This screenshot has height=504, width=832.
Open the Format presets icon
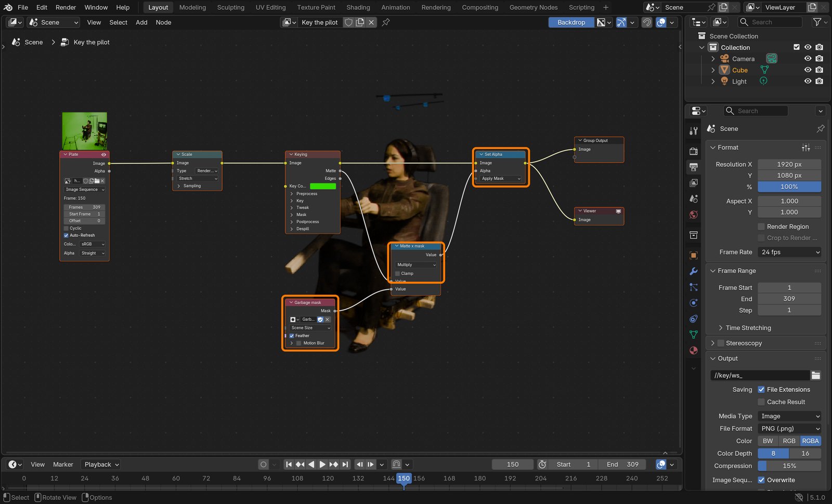tap(806, 148)
